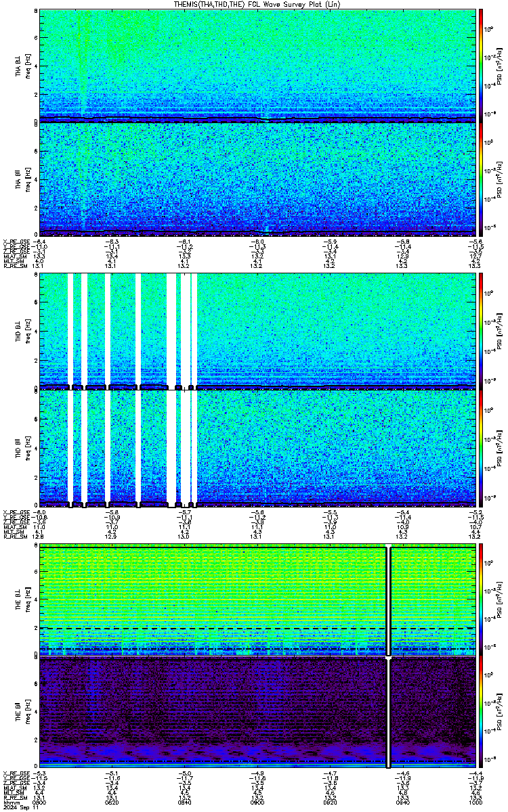
Task: Click the PSD color bar for THE B-parallel
Action: 481,713
